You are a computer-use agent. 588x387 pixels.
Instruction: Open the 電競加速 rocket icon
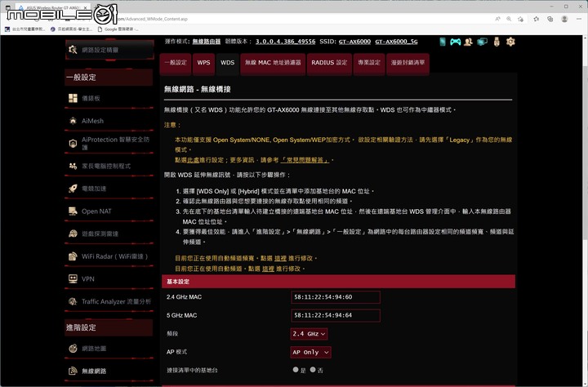click(73, 189)
